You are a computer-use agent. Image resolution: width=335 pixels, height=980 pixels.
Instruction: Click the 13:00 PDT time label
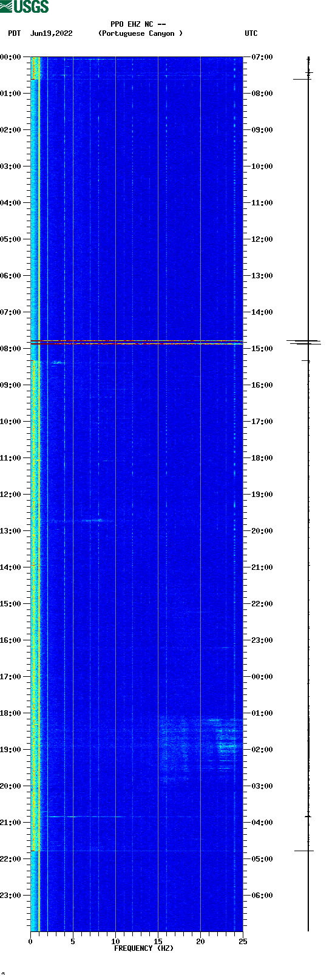pyautogui.click(x=10, y=530)
